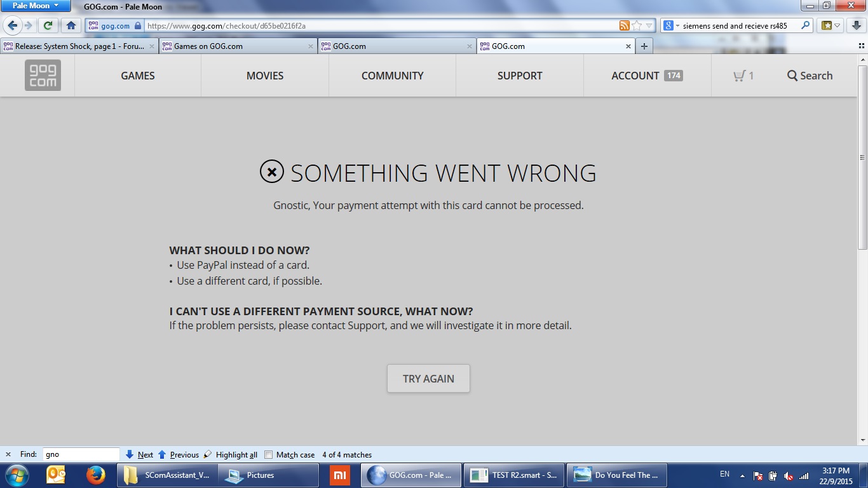This screenshot has height=488, width=868.
Task: Open the clock showing 3:17 PM
Action: (836, 475)
